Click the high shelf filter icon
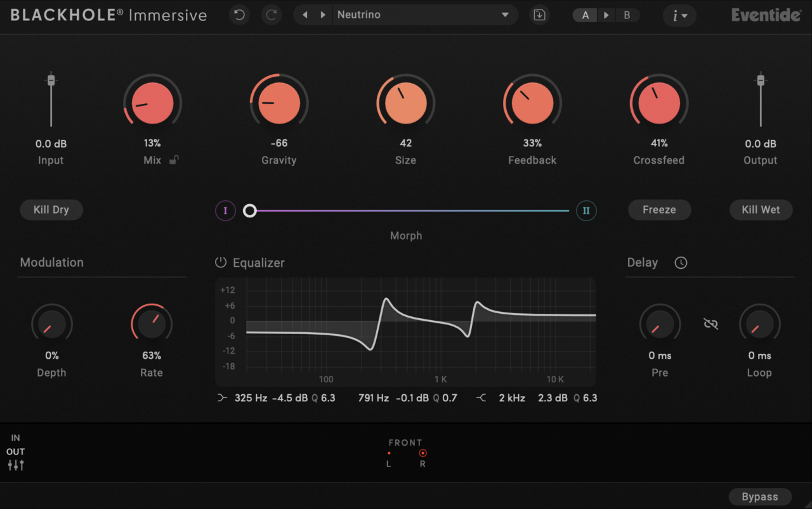Viewport: 812px width, 509px height. [x=481, y=398]
